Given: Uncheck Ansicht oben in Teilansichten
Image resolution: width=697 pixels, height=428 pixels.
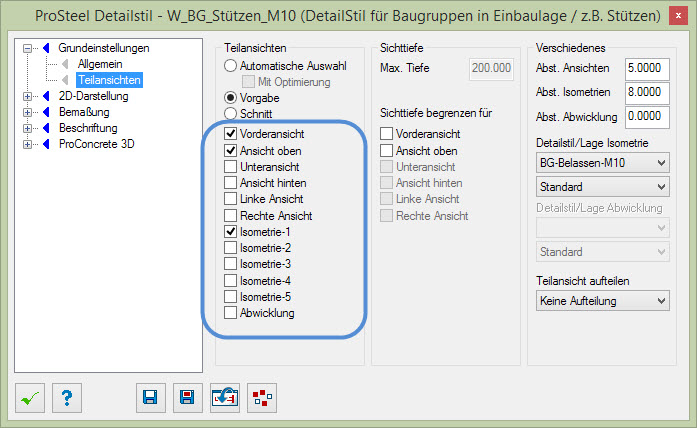Looking at the screenshot, I should pyautogui.click(x=230, y=151).
